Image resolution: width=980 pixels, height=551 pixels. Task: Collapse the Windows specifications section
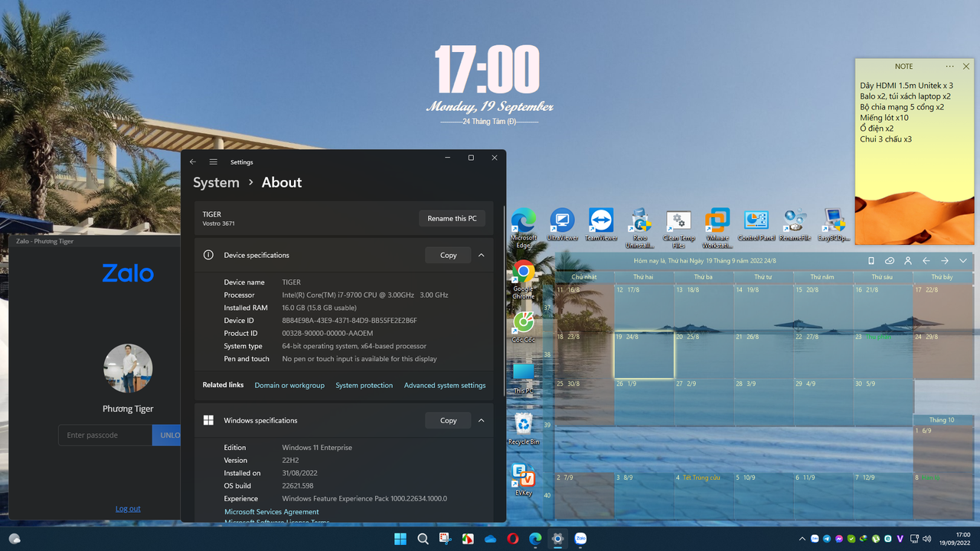(x=481, y=420)
